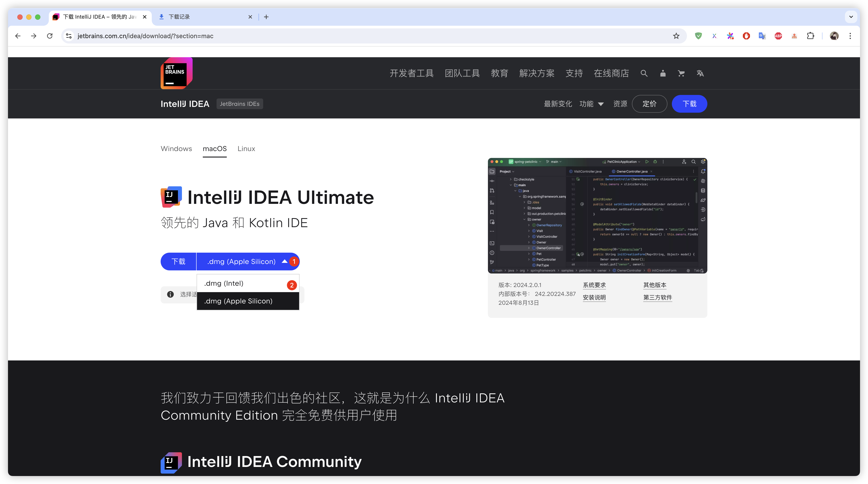This screenshot has height=484, width=868.
Task: Bookmark this page with star icon
Action: point(676,36)
